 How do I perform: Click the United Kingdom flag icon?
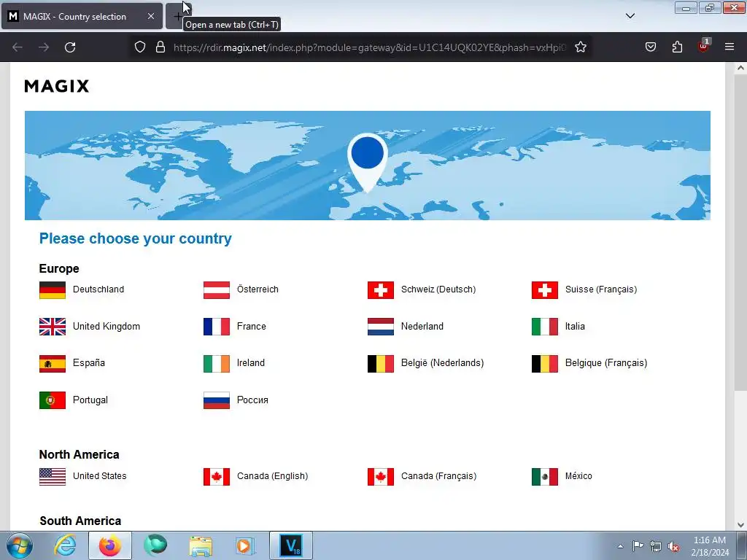pyautogui.click(x=53, y=327)
